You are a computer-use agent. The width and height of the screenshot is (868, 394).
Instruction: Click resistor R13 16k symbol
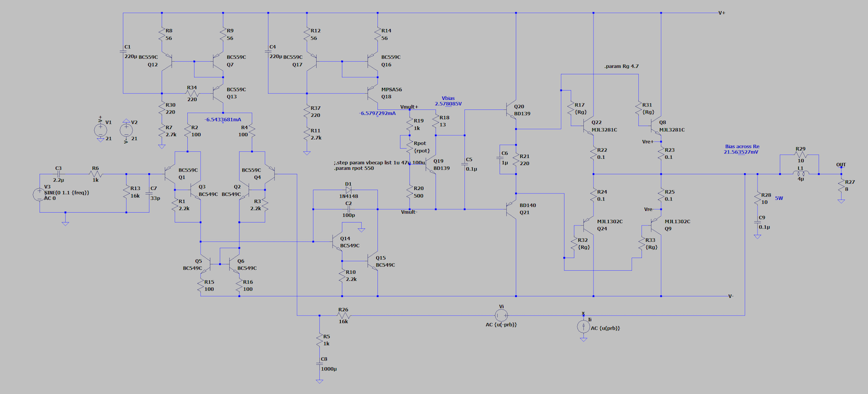pos(126,192)
